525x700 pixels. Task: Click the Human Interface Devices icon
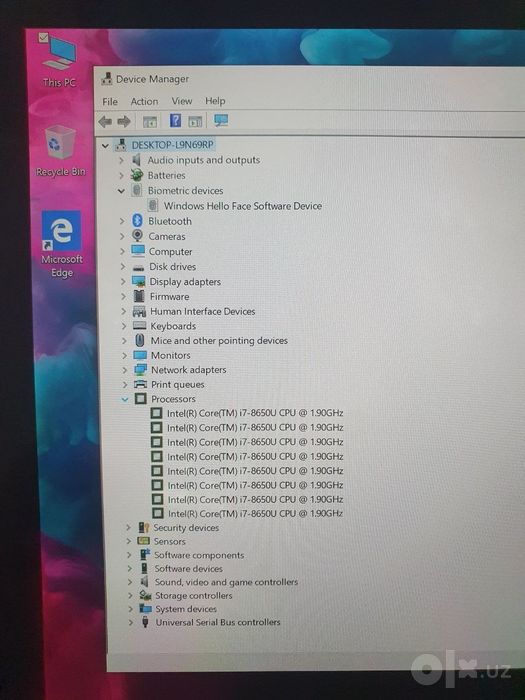[x=139, y=311]
